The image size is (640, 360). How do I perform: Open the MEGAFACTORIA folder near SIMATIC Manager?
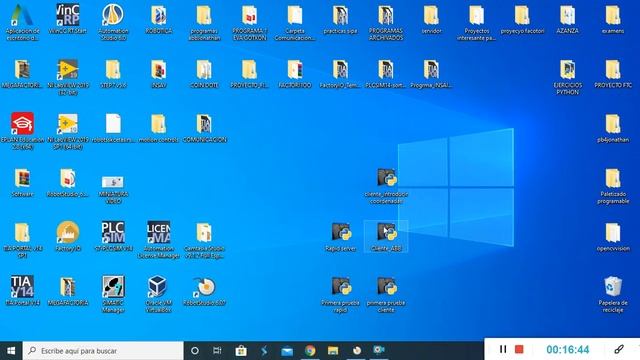(68, 291)
